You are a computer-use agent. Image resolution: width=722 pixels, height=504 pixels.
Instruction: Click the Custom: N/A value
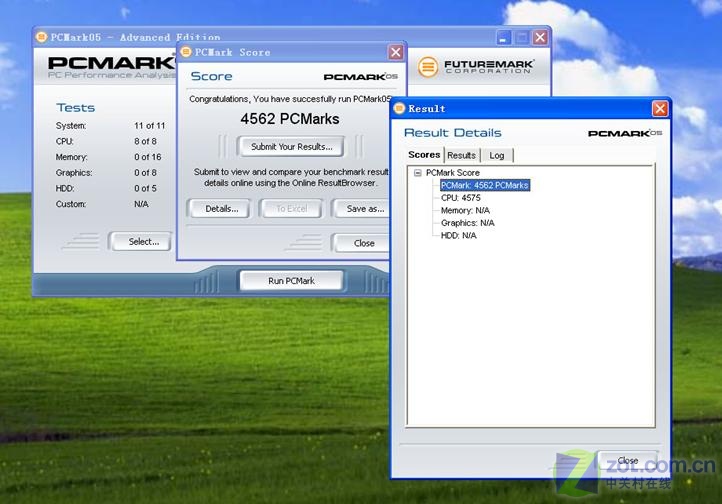click(141, 204)
